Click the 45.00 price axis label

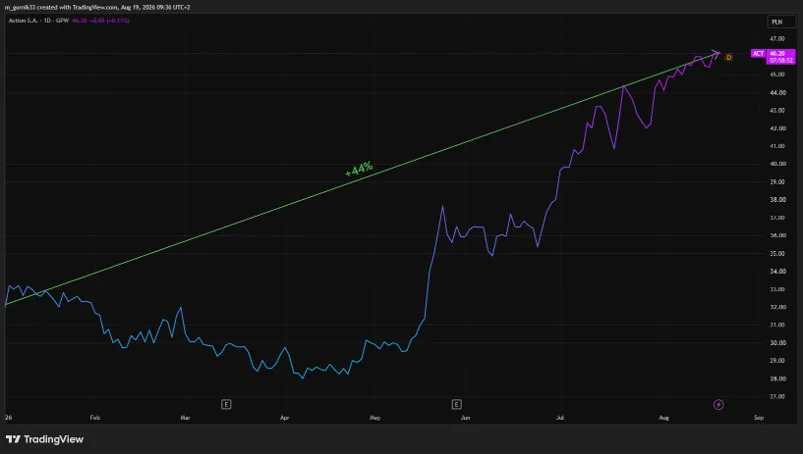pos(777,74)
